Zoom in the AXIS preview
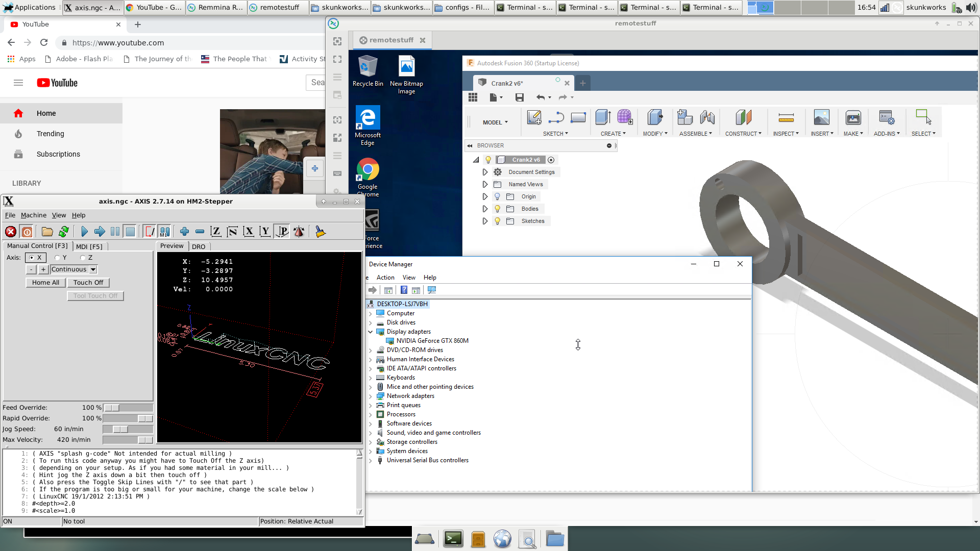This screenshot has height=551, width=980. [184, 232]
